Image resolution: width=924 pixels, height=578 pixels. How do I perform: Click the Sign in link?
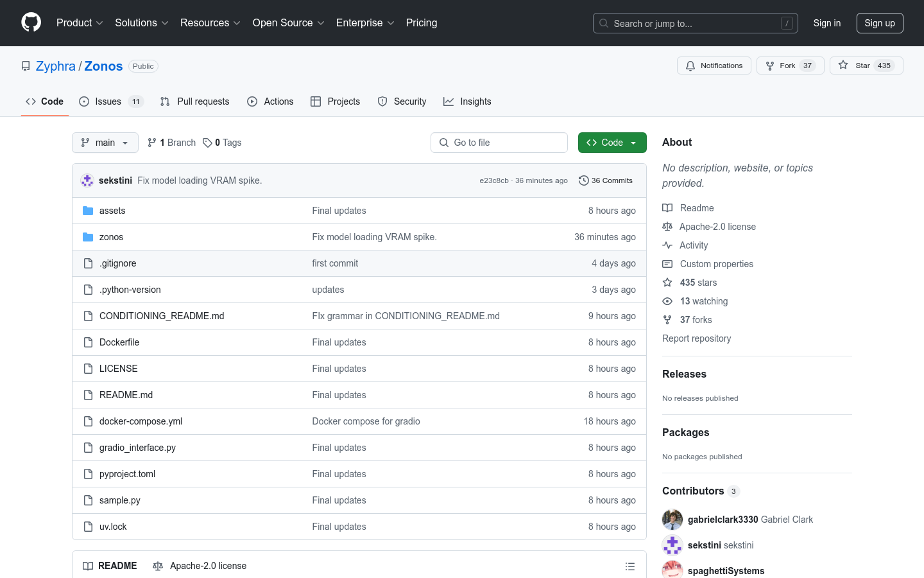826,23
